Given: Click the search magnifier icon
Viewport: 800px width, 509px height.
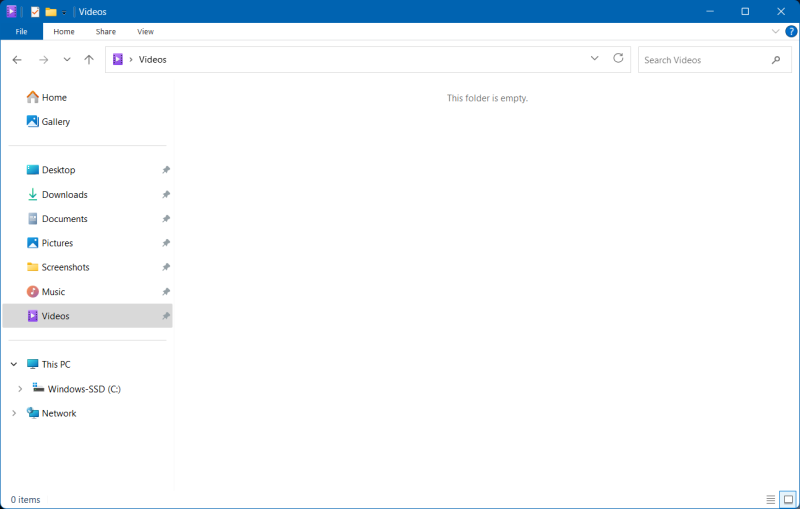Looking at the screenshot, I should (x=776, y=60).
